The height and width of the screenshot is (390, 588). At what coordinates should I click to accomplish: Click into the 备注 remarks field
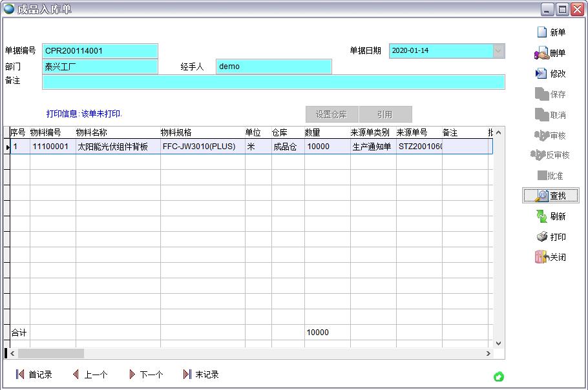273,82
